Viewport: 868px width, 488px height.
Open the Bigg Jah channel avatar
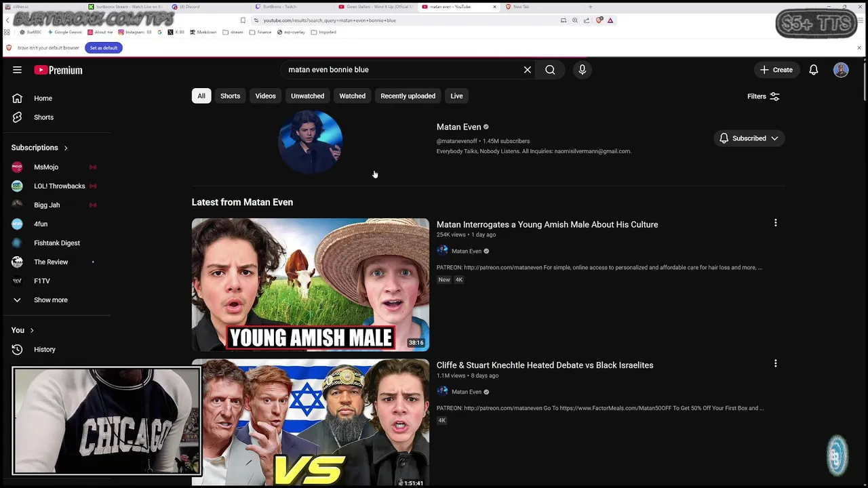click(17, 205)
